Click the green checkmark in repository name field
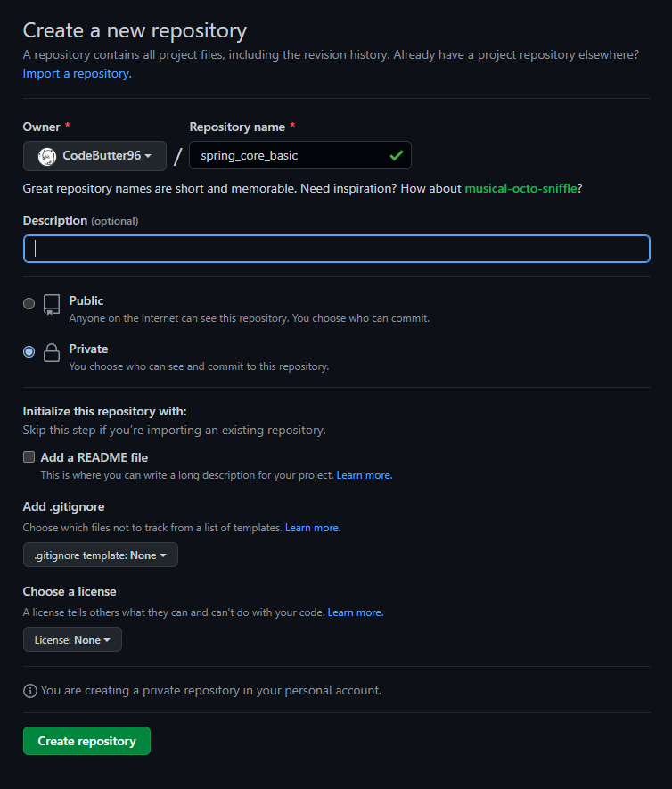The width and height of the screenshot is (672, 789). (x=397, y=155)
